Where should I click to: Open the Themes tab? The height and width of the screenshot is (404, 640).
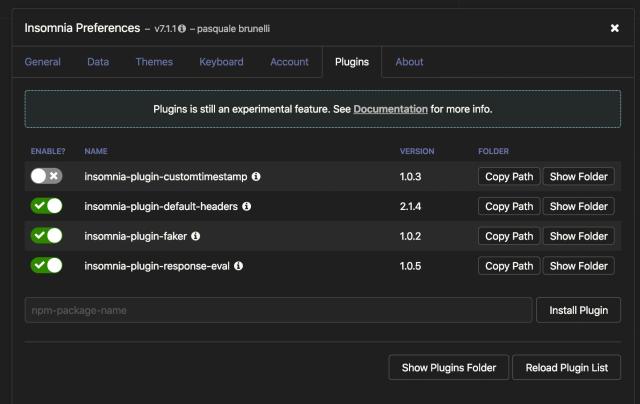(x=154, y=62)
